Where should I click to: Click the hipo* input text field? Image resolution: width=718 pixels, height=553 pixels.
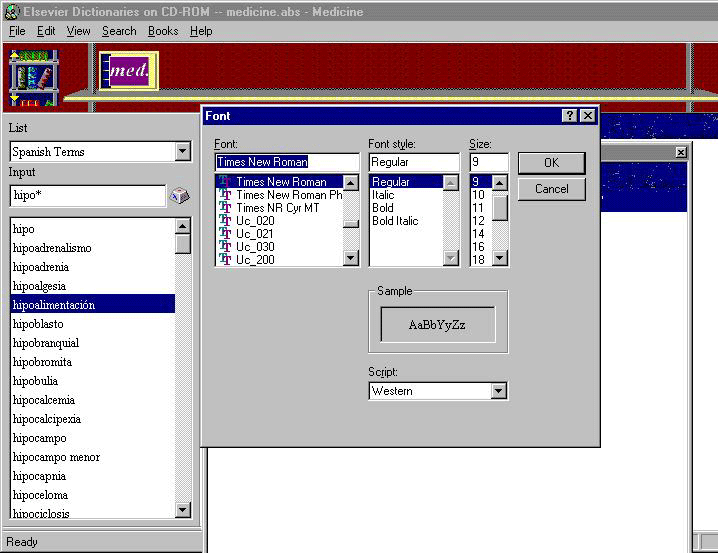click(x=87, y=196)
